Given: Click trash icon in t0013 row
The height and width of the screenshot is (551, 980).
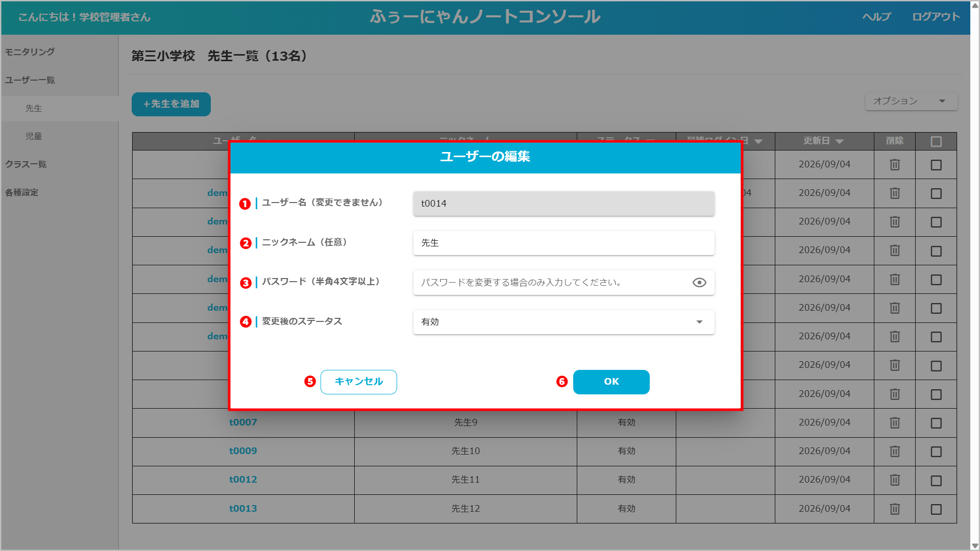Looking at the screenshot, I should coord(895,509).
